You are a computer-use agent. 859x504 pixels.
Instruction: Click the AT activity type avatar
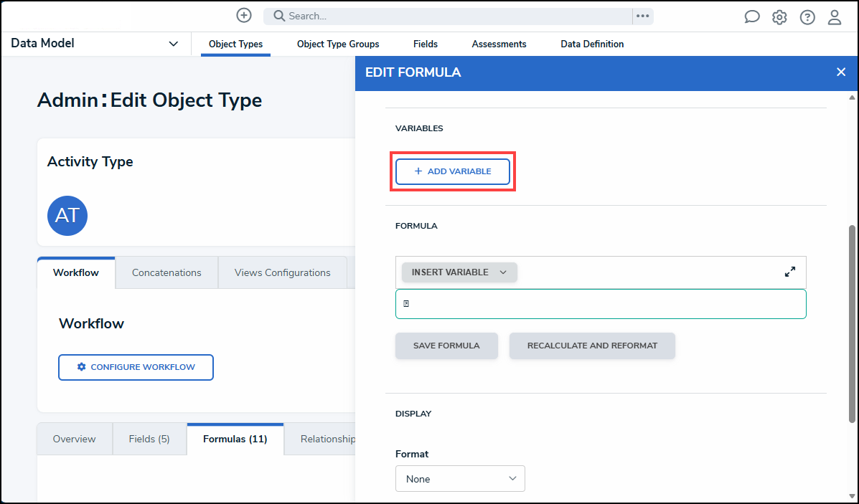tap(67, 216)
